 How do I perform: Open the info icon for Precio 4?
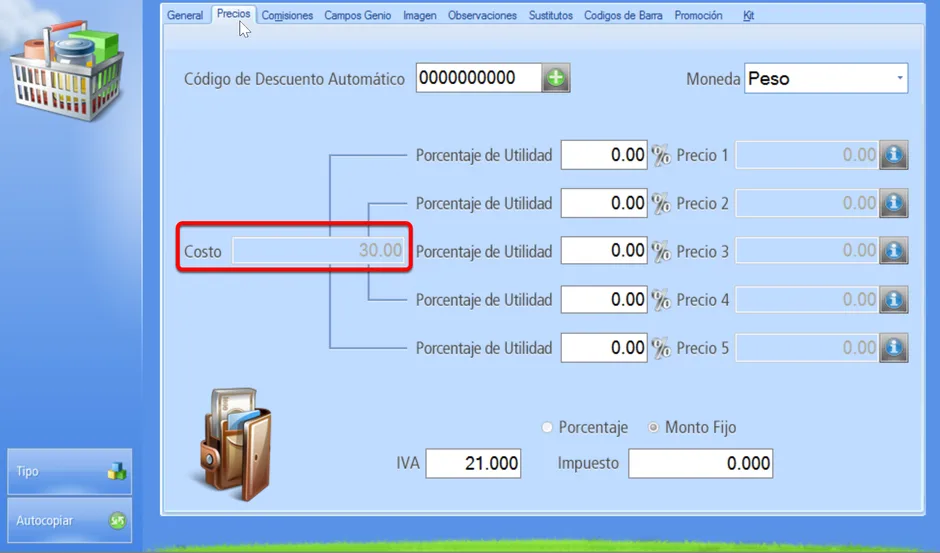tap(894, 299)
